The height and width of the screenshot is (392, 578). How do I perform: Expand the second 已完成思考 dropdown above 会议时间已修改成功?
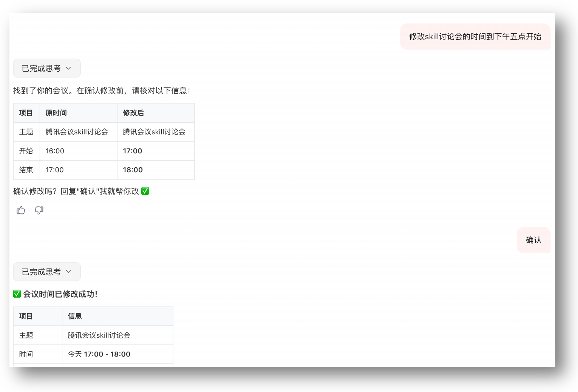(47, 272)
